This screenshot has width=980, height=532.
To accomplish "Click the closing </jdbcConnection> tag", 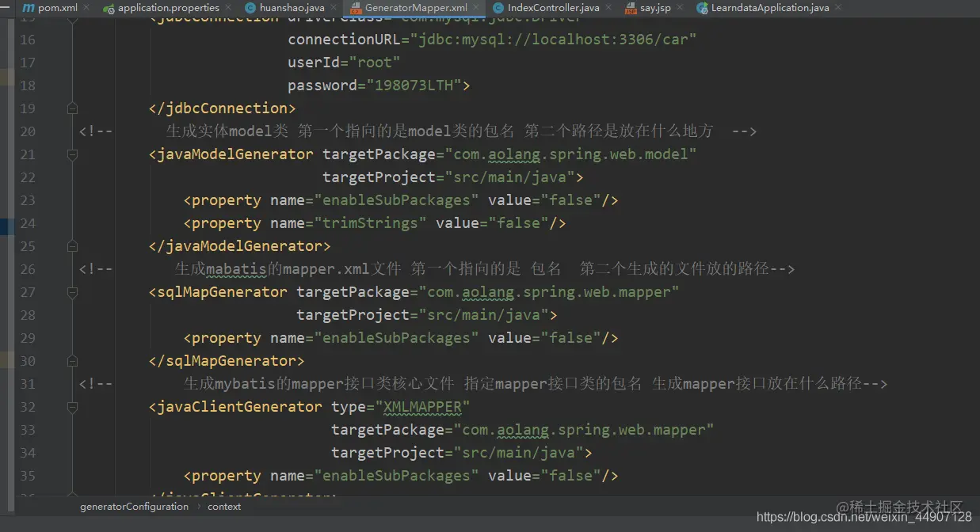I will point(223,108).
